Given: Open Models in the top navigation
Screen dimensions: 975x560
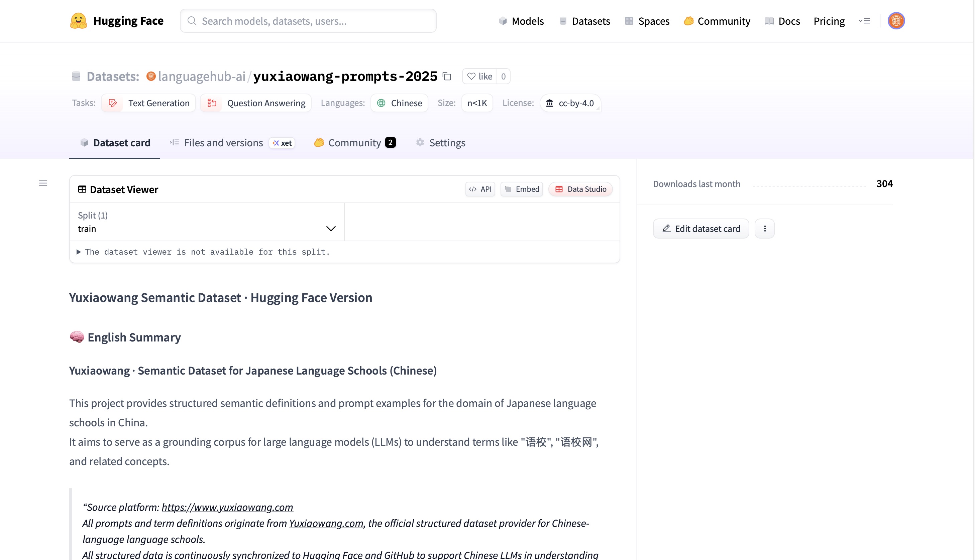Looking at the screenshot, I should 521,21.
